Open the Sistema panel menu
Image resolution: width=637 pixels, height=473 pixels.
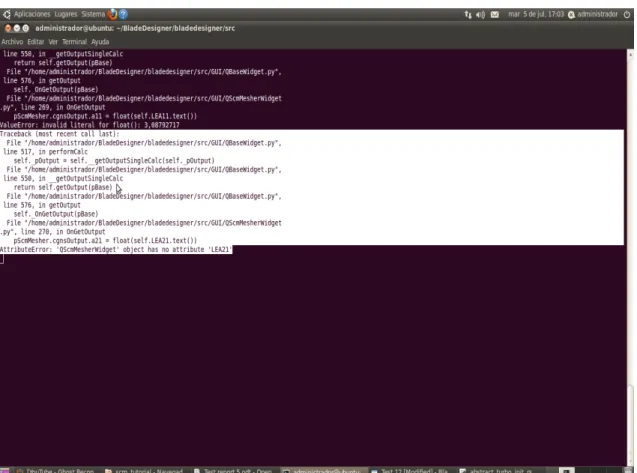pos(93,14)
